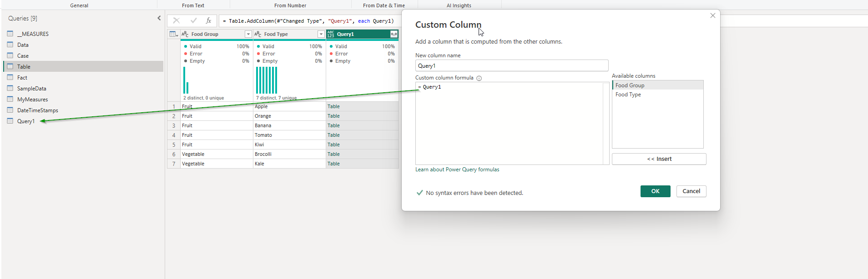Open the From Number ribbon group
The image size is (868, 279).
coord(290,5)
